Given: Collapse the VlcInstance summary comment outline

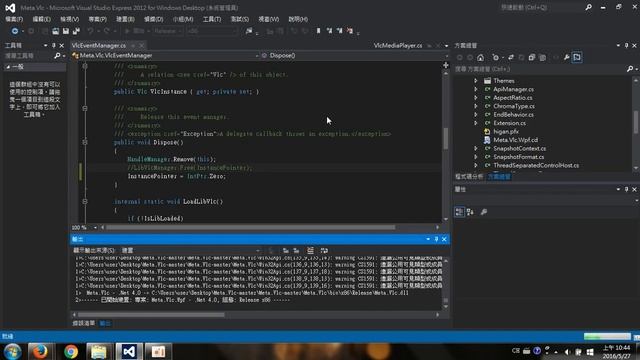Looking at the screenshot, I should tap(85, 66).
